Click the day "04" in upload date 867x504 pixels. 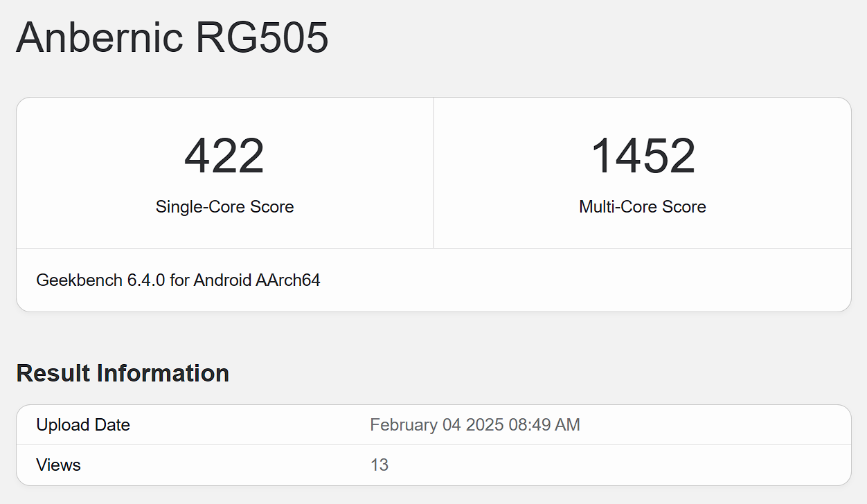(452, 425)
